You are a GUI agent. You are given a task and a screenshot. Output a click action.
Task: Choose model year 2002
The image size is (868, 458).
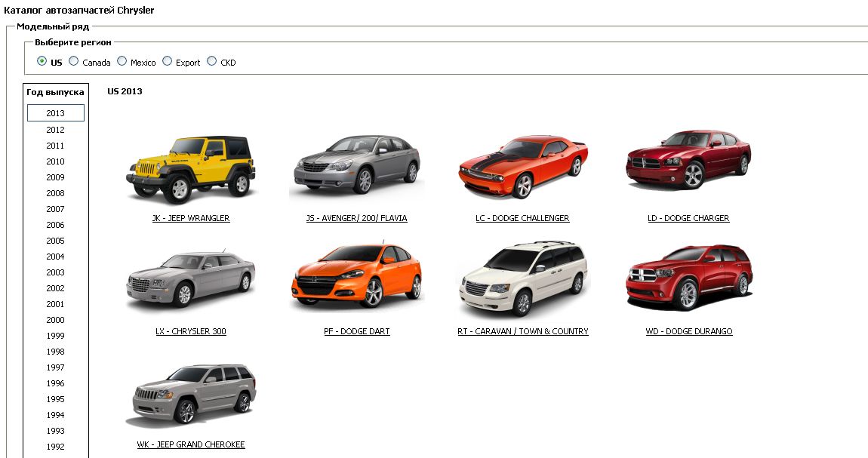click(55, 288)
